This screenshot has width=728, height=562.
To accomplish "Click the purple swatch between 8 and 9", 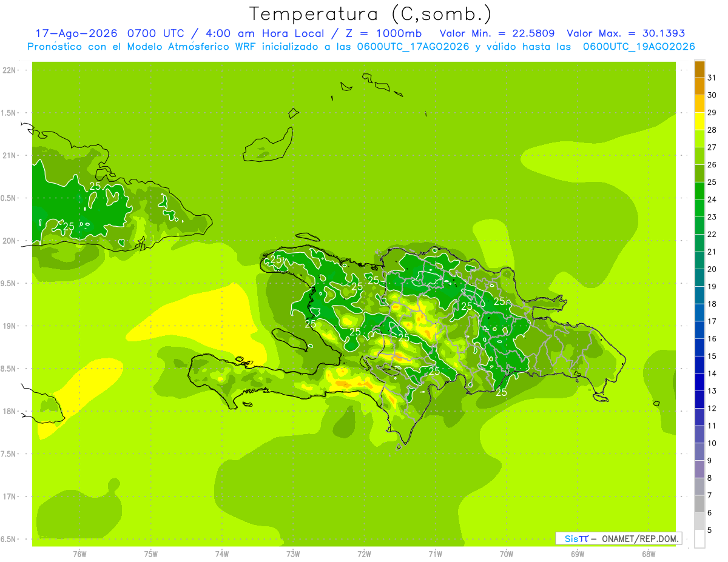I will (699, 469).
